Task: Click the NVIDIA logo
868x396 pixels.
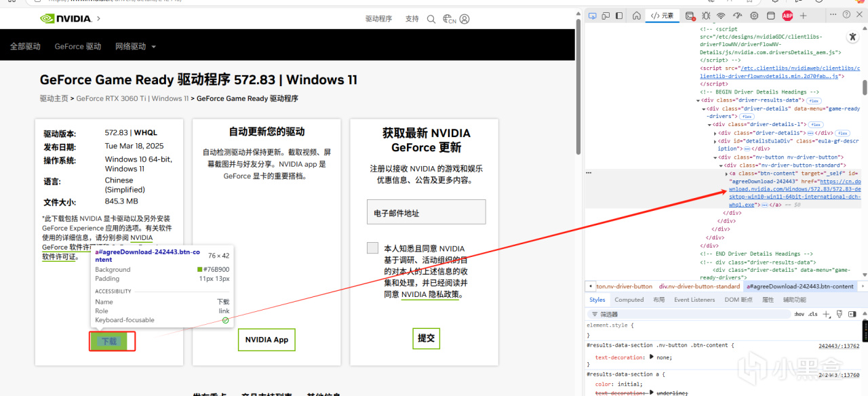Action: pos(66,18)
